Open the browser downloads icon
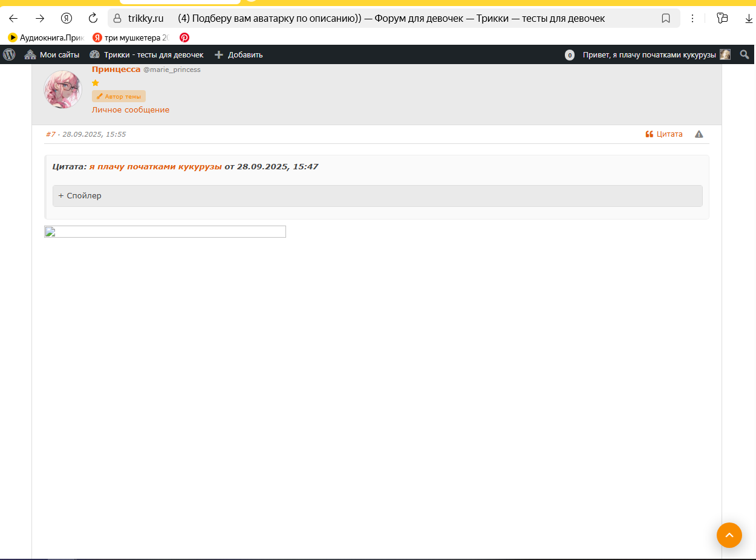Viewport: 756px width, 560px height. [x=749, y=18]
